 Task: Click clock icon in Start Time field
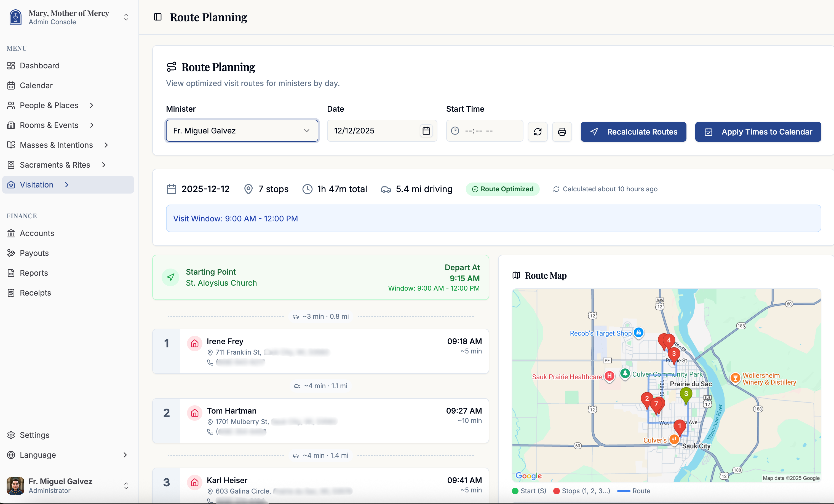coord(455,131)
